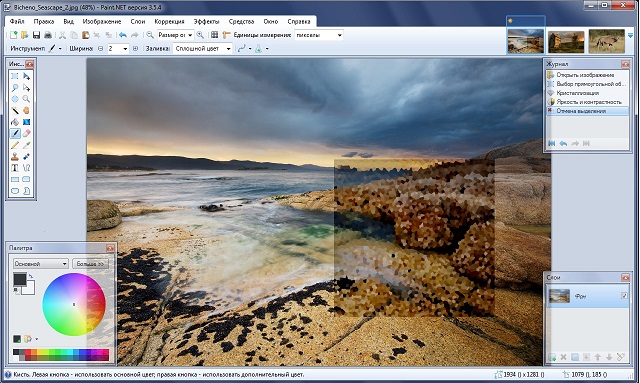Open the Коррекция menu
This screenshot has width=640, height=383.
click(169, 21)
